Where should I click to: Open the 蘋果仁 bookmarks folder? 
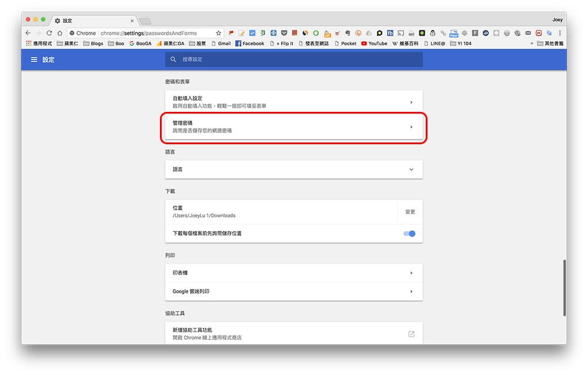68,44
